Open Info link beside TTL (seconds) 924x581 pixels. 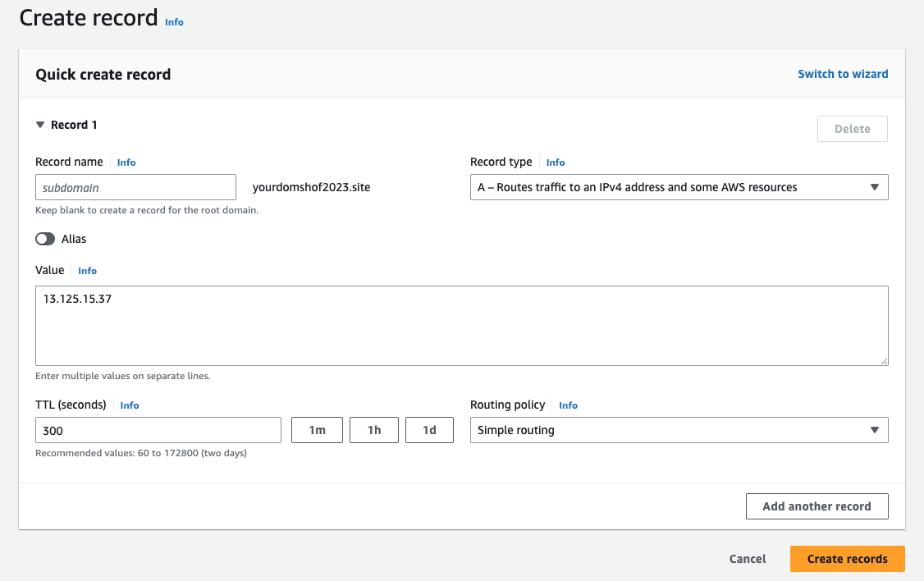pyautogui.click(x=130, y=405)
